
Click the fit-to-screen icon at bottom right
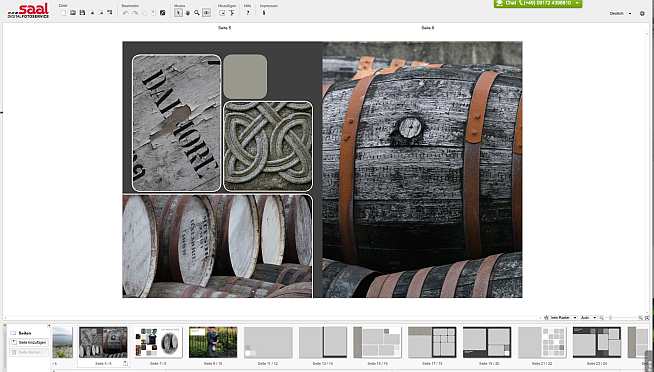click(x=646, y=318)
